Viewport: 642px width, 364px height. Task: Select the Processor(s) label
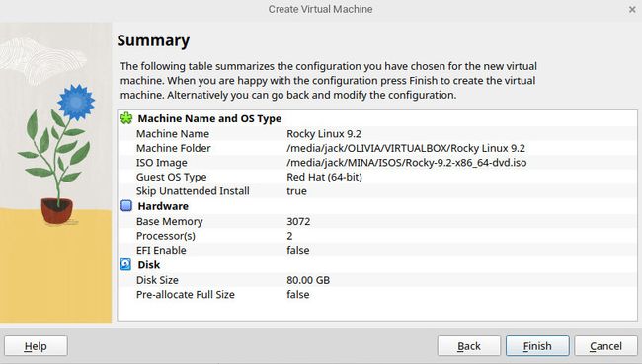[x=165, y=236]
